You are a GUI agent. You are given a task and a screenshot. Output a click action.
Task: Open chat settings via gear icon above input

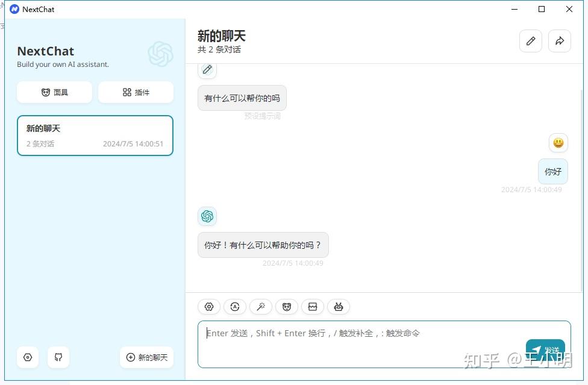pos(208,307)
